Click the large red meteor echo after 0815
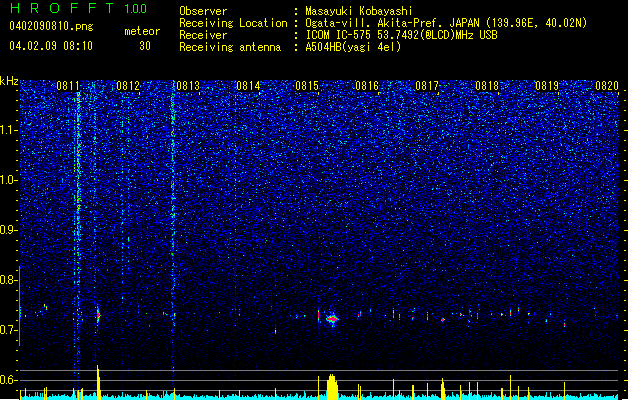The image size is (629, 400). coord(332,319)
